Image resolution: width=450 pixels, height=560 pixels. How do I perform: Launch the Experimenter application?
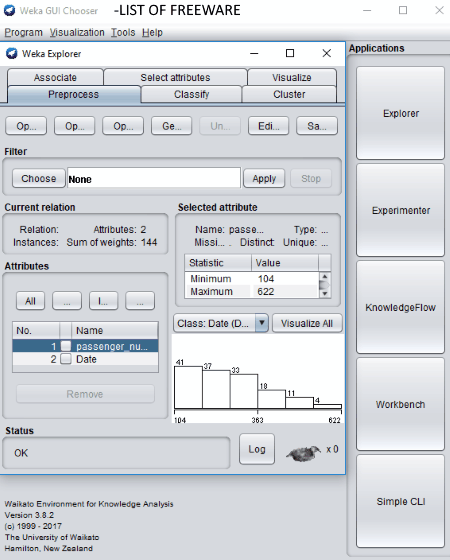point(400,210)
